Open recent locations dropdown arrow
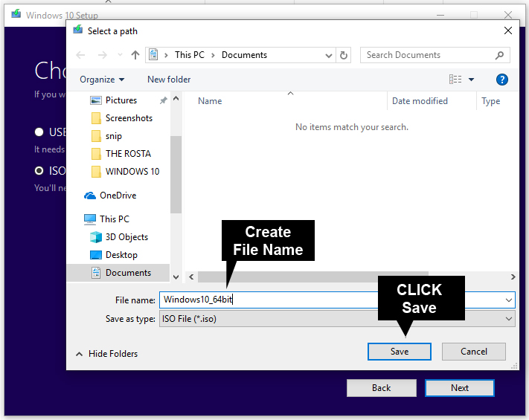The width and height of the screenshot is (529, 420). pos(120,55)
